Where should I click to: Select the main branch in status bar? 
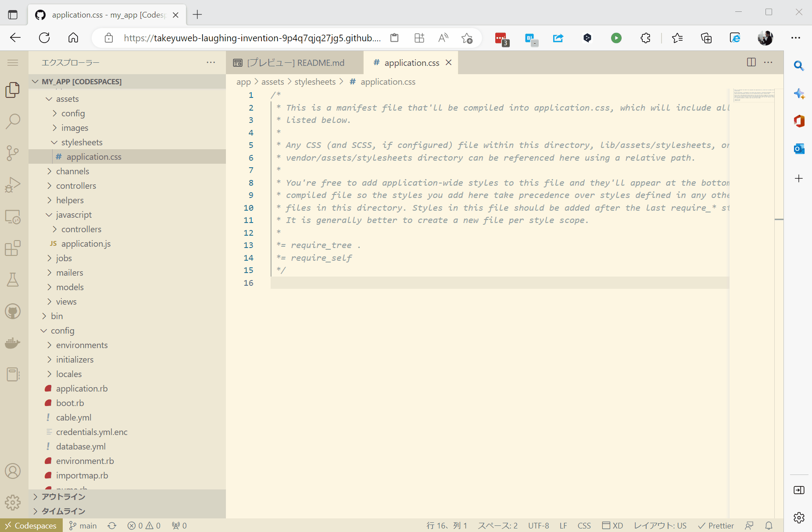[82, 525]
